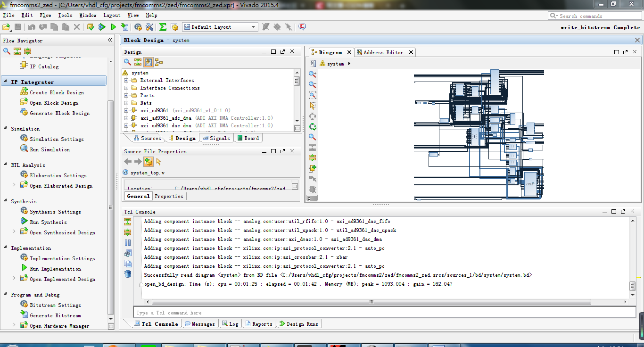Expand the External Interfaces tree node

126,81
